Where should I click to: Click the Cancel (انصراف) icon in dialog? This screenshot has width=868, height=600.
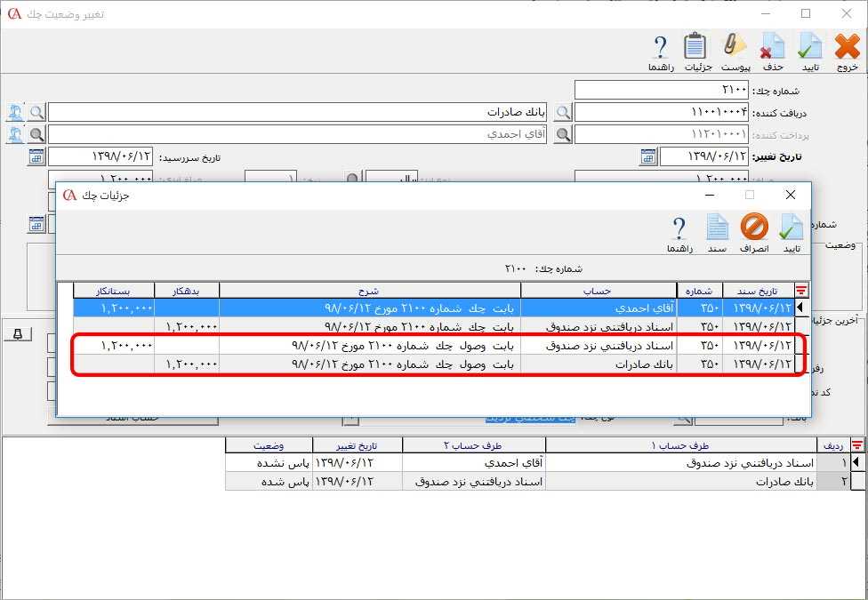754,233
